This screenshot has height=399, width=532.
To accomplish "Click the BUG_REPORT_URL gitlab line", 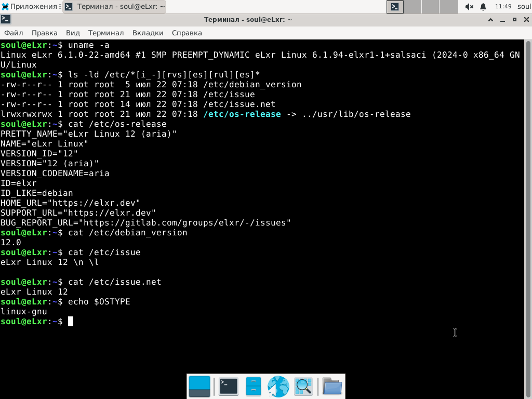I will pos(145,222).
